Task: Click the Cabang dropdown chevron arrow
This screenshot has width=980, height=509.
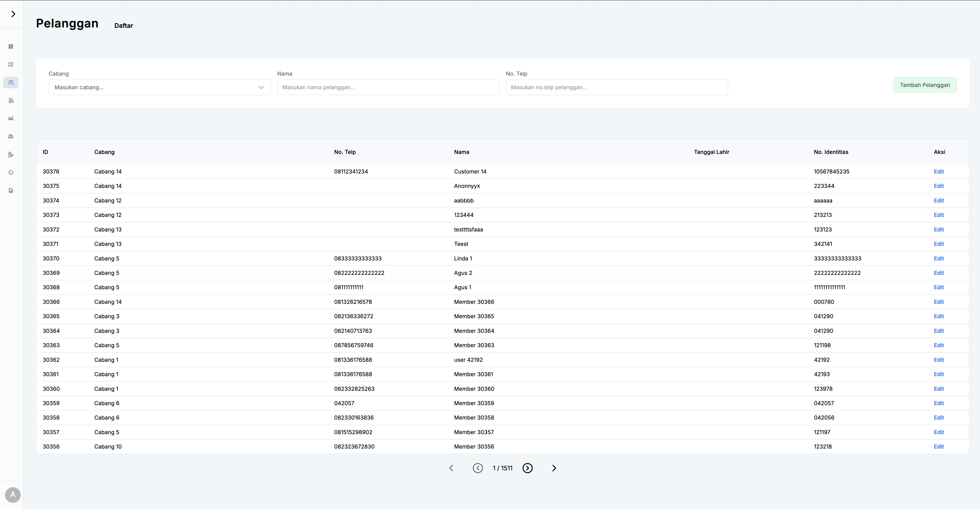Action: pyautogui.click(x=261, y=88)
